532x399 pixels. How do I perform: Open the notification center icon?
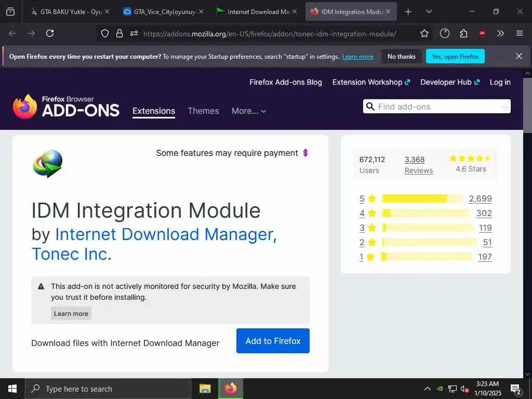tap(516, 389)
